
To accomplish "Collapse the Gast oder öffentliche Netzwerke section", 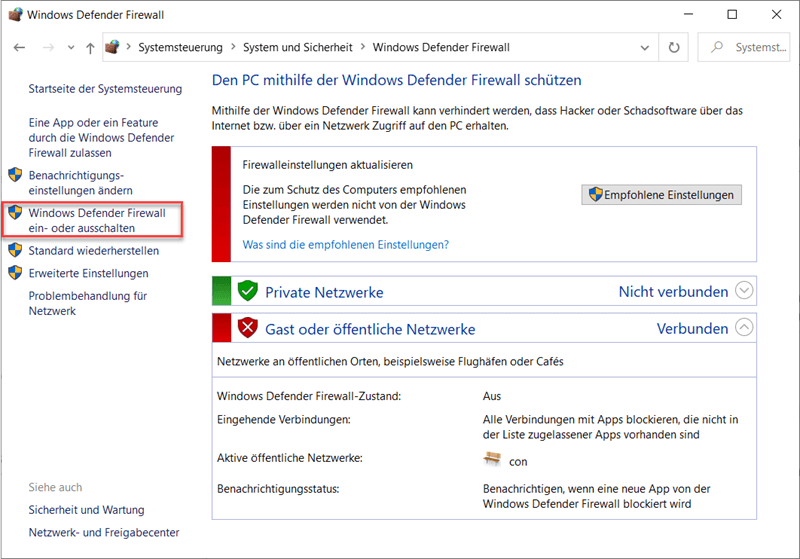I will coord(744,327).
